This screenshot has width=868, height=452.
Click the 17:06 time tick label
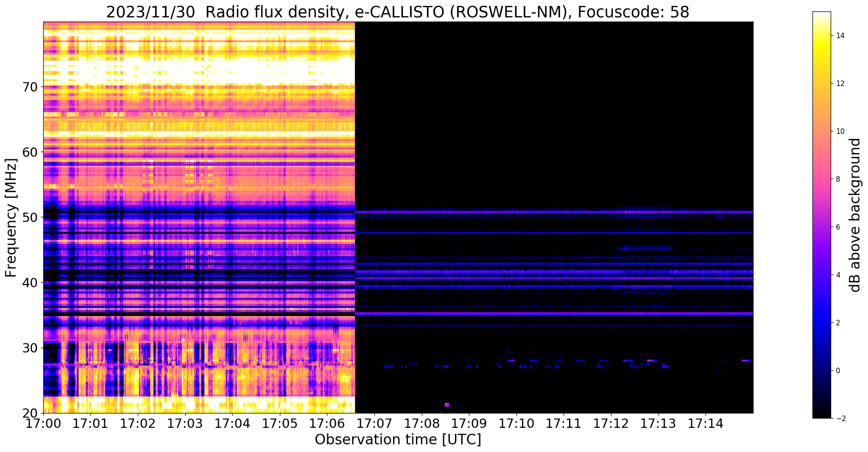[327, 423]
